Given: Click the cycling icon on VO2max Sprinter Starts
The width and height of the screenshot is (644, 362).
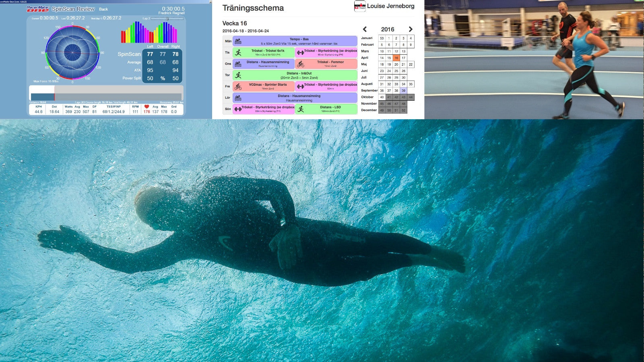Looking at the screenshot, I should tap(238, 86).
